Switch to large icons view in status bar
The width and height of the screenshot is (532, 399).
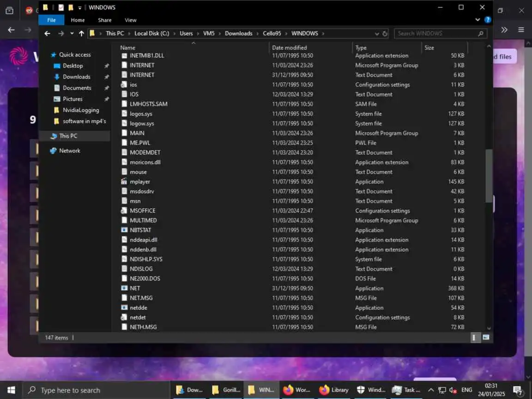486,337
